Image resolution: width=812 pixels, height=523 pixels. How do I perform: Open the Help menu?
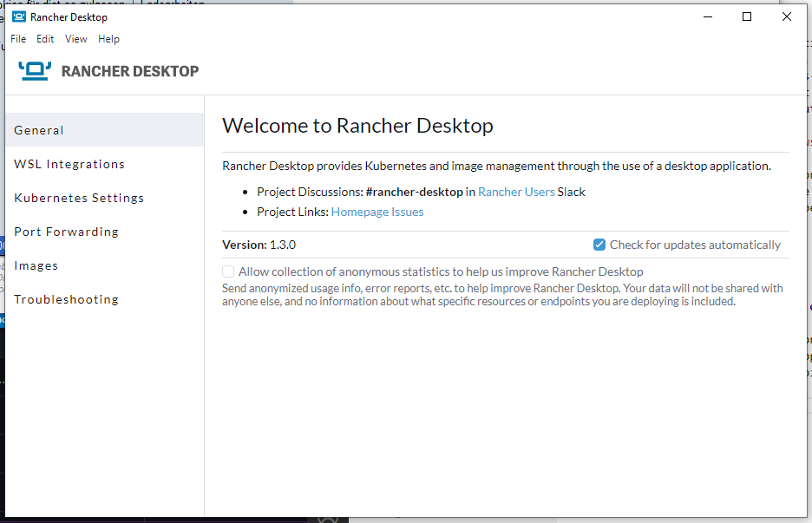108,38
